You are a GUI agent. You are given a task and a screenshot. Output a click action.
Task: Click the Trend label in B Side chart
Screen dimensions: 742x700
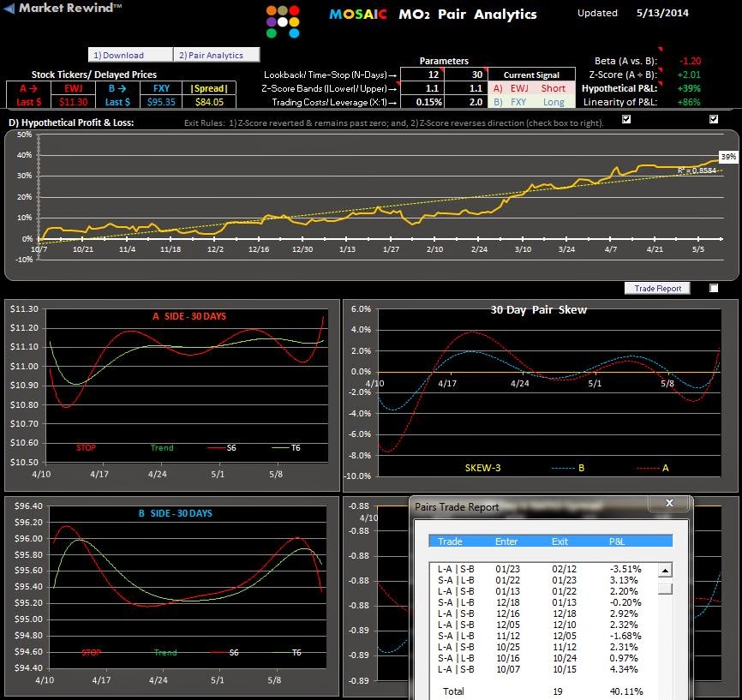[165, 653]
